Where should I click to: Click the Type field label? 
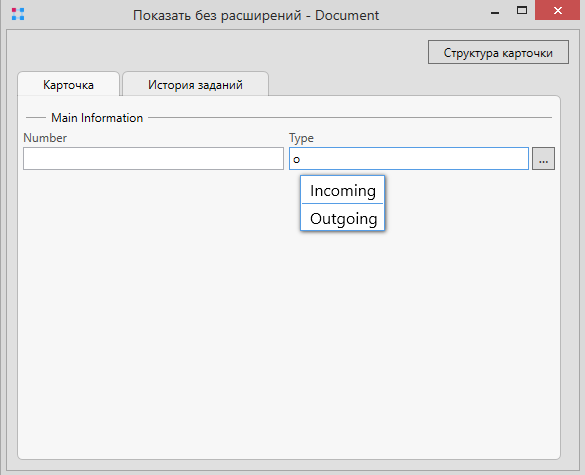pos(301,138)
